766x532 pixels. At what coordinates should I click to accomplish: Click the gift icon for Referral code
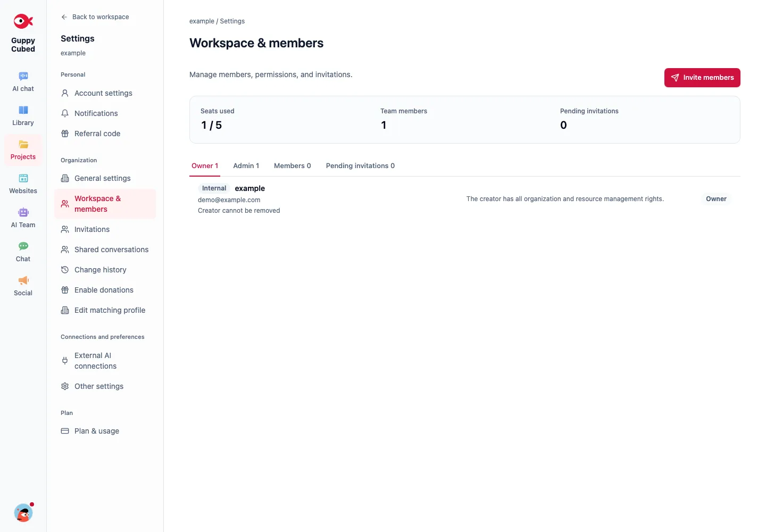[65, 134]
